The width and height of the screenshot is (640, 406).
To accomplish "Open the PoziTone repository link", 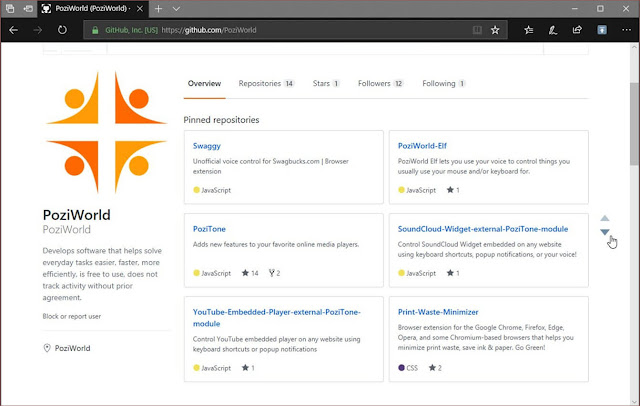I will (209, 229).
